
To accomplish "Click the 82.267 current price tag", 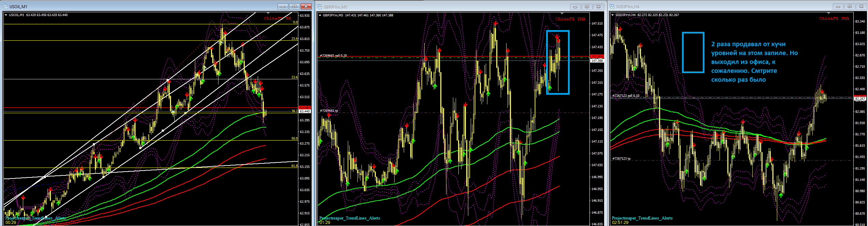I will (x=860, y=98).
